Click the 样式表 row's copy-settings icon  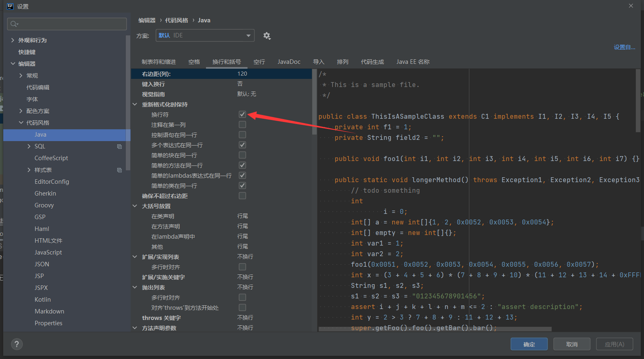(x=119, y=170)
